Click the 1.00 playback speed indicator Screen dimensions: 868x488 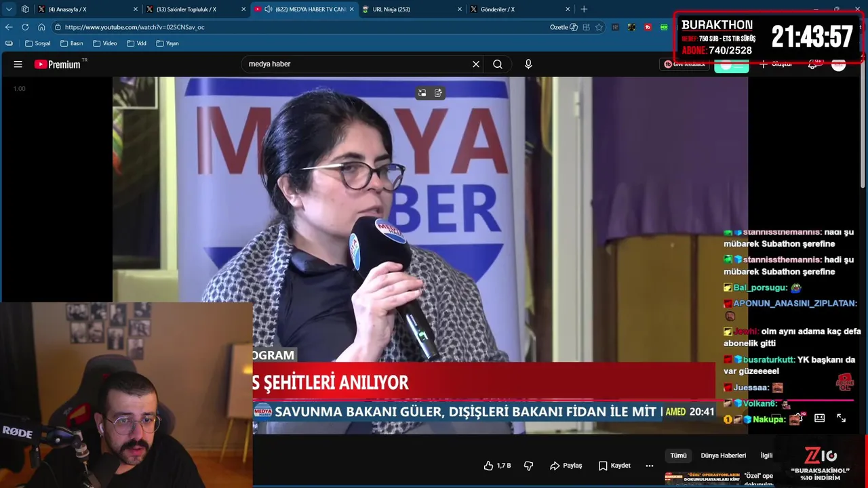click(x=20, y=89)
